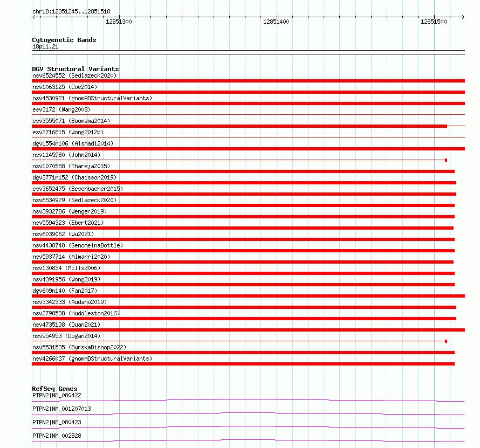Open transcript PTPN2|NM_080423

pyautogui.click(x=57, y=422)
